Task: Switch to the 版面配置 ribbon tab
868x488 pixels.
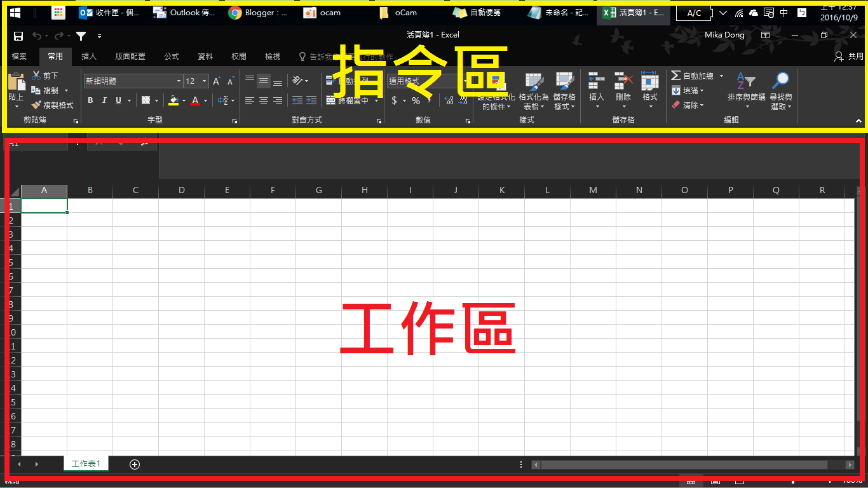Action: (130, 57)
